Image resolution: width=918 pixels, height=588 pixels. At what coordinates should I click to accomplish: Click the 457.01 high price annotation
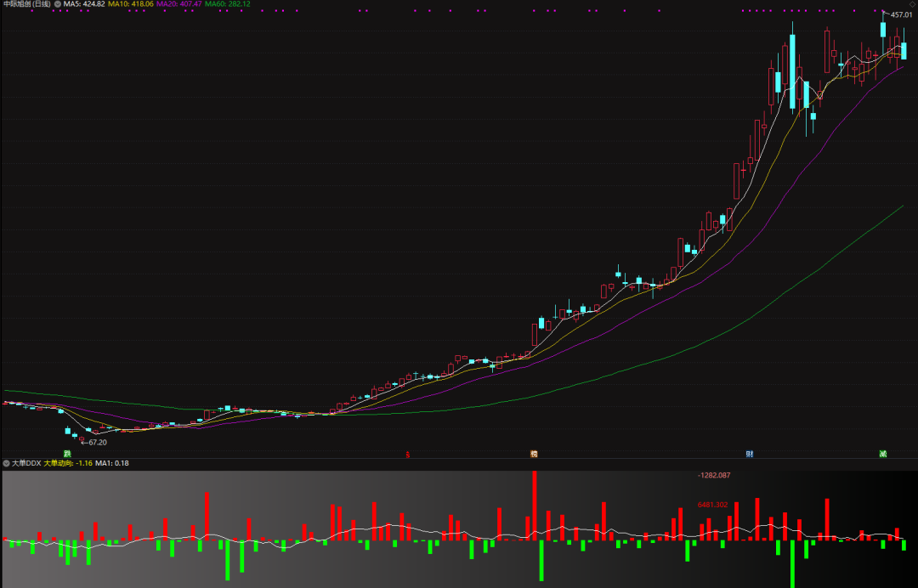coord(901,14)
